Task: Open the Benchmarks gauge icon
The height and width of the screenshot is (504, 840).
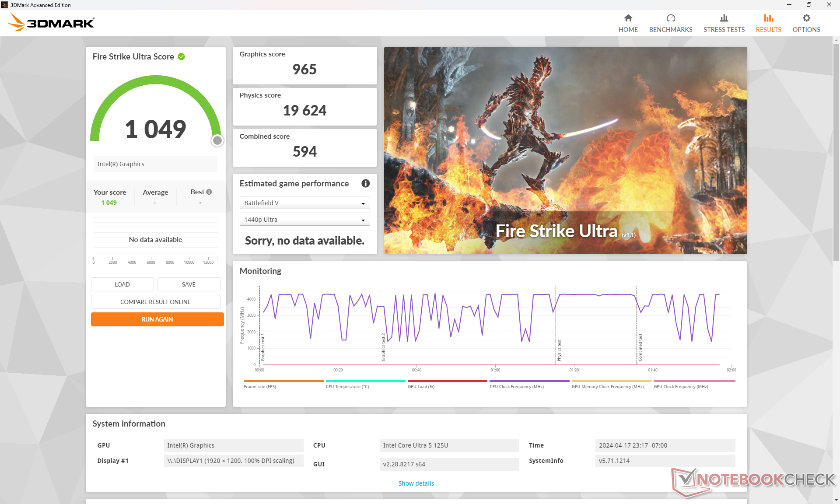Action: pos(670,18)
